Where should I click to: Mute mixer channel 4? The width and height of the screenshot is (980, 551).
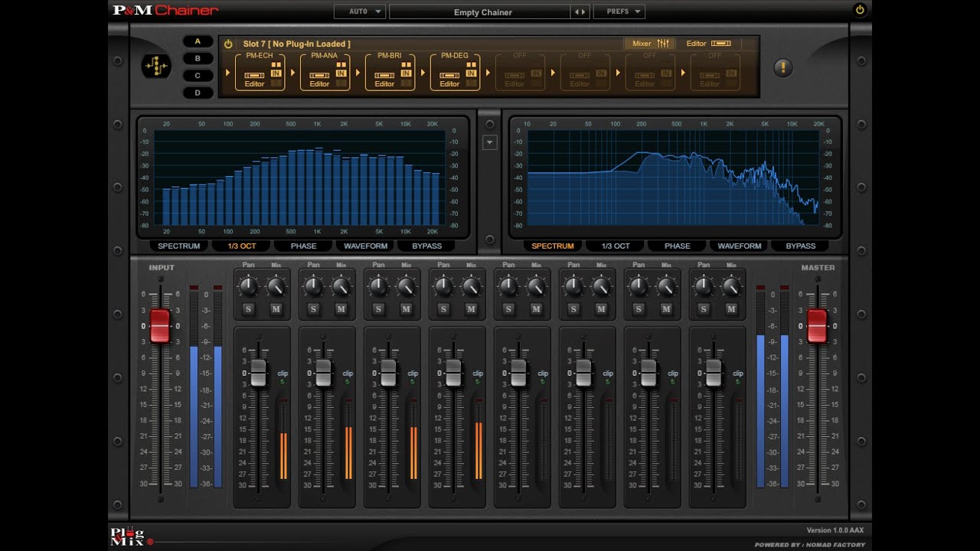tap(471, 309)
